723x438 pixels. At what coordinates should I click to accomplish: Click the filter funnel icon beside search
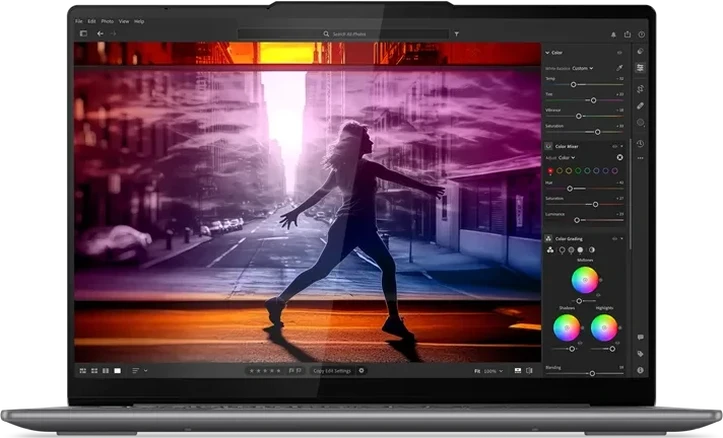[457, 33]
